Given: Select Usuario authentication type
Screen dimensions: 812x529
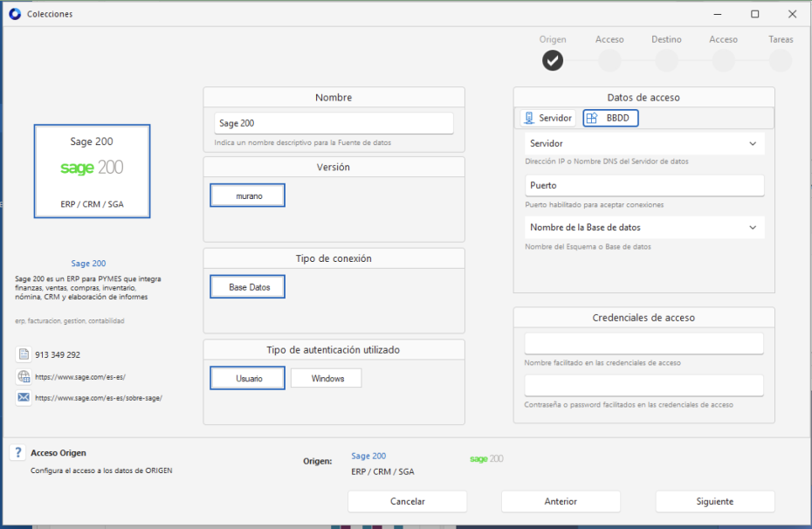Looking at the screenshot, I should [x=248, y=378].
